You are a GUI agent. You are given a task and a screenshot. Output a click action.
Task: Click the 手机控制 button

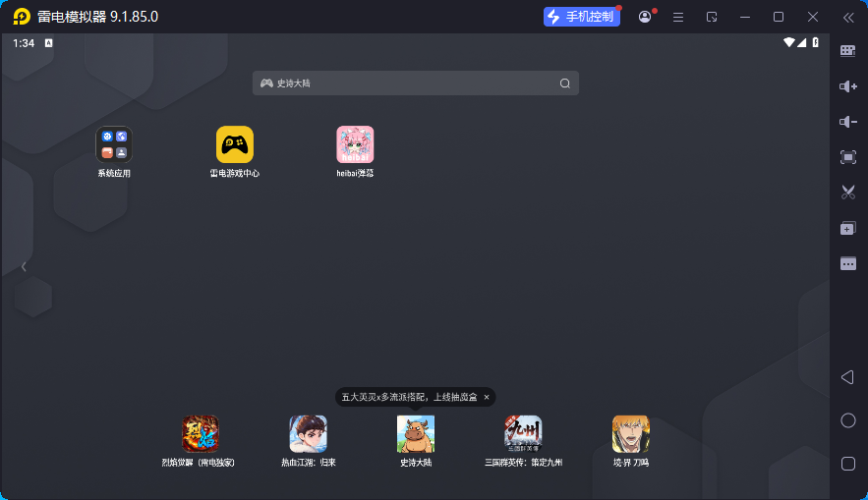(582, 17)
